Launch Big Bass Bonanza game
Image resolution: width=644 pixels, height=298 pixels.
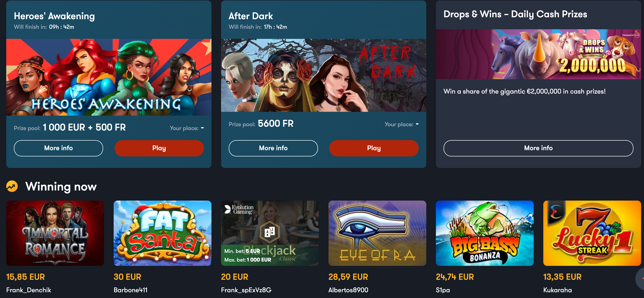(485, 233)
